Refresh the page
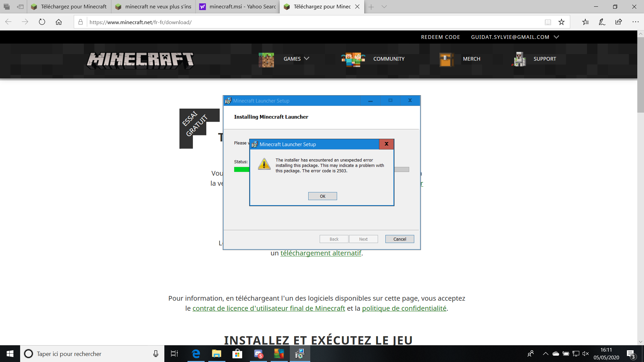This screenshot has height=362, width=644. click(x=42, y=22)
